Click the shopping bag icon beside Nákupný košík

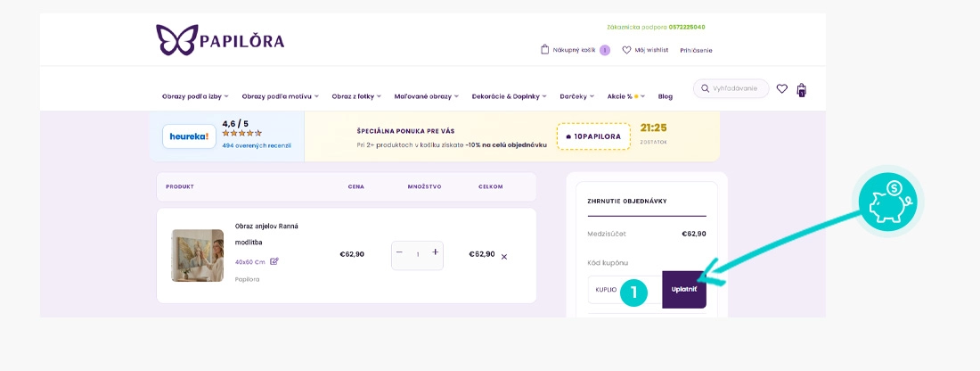pos(544,49)
